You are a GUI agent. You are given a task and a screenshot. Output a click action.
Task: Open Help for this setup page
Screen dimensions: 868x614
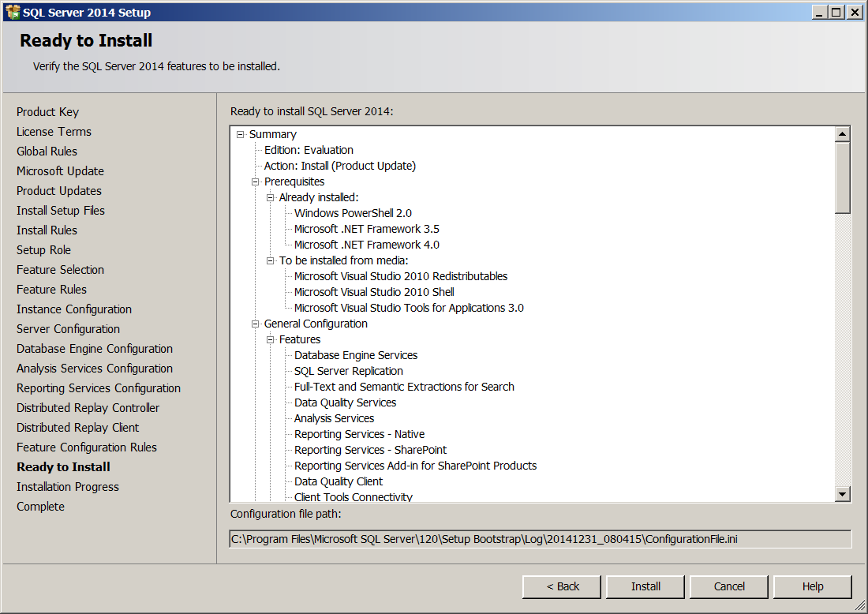click(x=813, y=587)
